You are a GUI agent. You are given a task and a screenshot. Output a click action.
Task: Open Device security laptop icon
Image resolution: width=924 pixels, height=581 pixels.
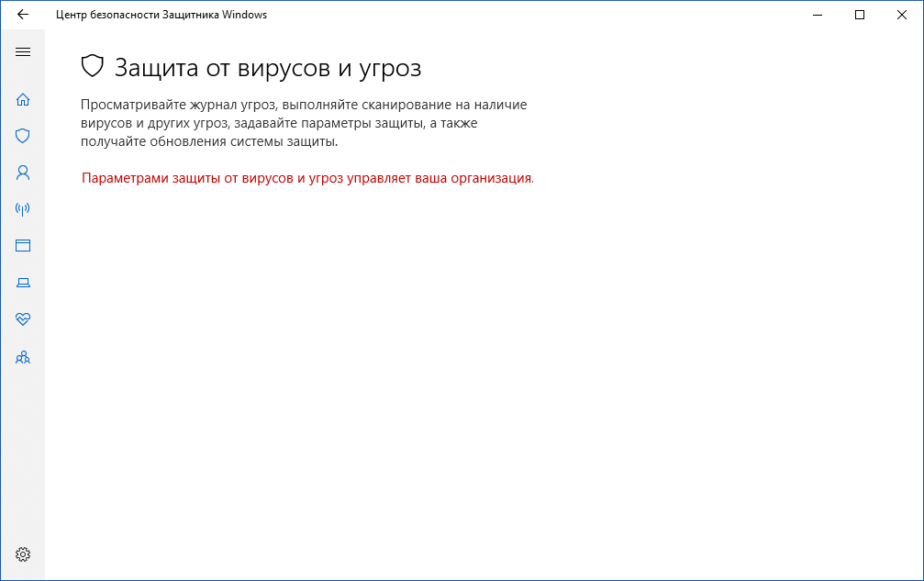[x=22, y=283]
